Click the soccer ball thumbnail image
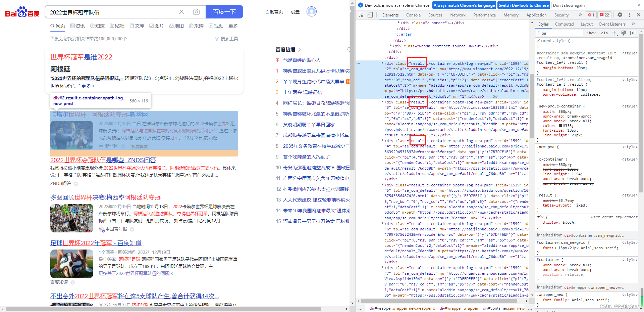Image resolution: width=644 pixels, height=312 pixels. click(72, 264)
